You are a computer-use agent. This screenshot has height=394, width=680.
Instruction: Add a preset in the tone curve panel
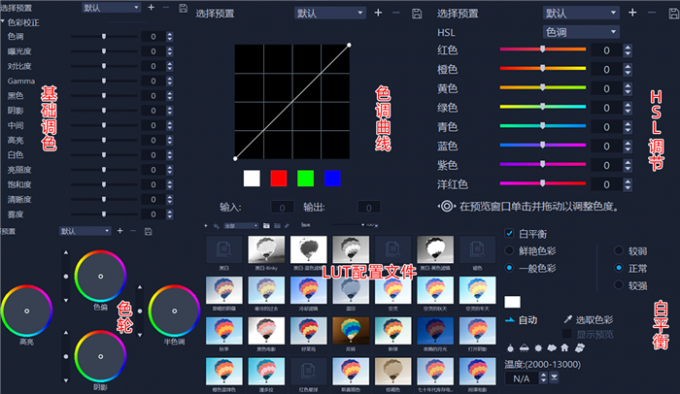tap(378, 13)
